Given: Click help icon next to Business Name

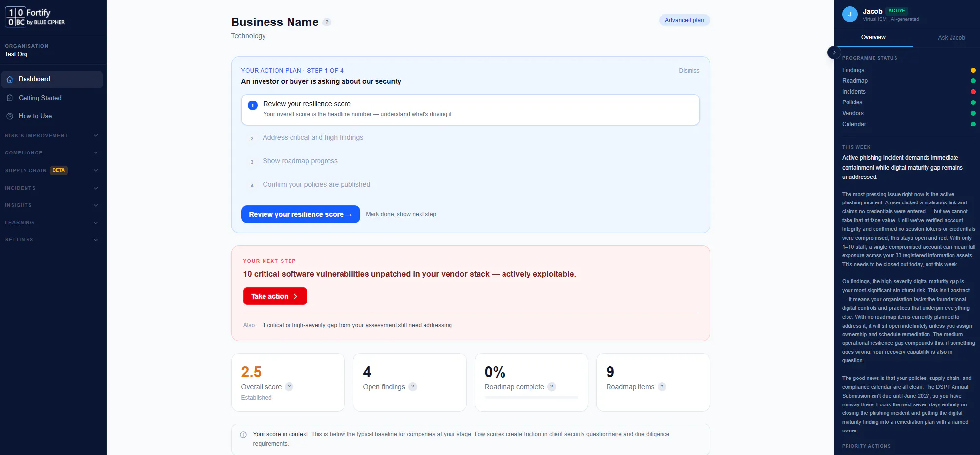Looking at the screenshot, I should [x=327, y=22].
